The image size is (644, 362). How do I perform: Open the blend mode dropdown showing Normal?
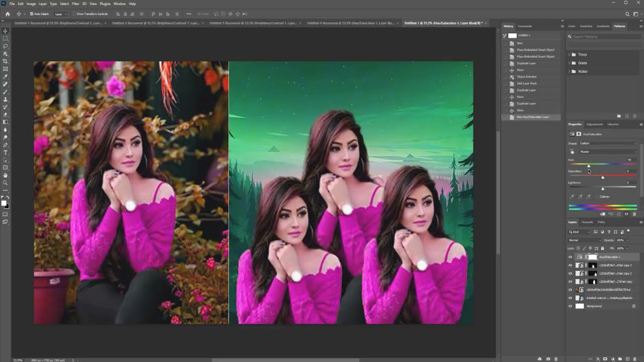coord(584,239)
